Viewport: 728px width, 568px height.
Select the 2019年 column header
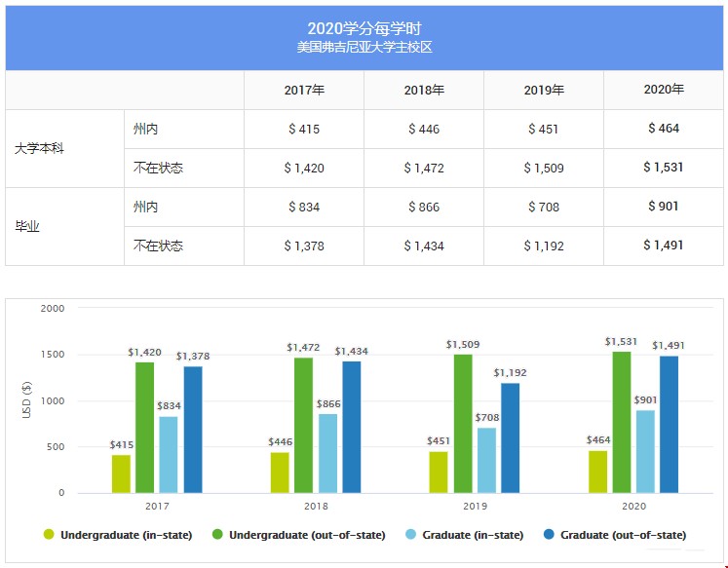[544, 90]
